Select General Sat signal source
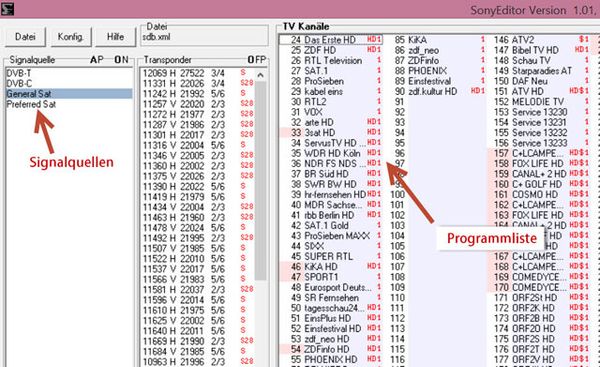 tap(69, 94)
